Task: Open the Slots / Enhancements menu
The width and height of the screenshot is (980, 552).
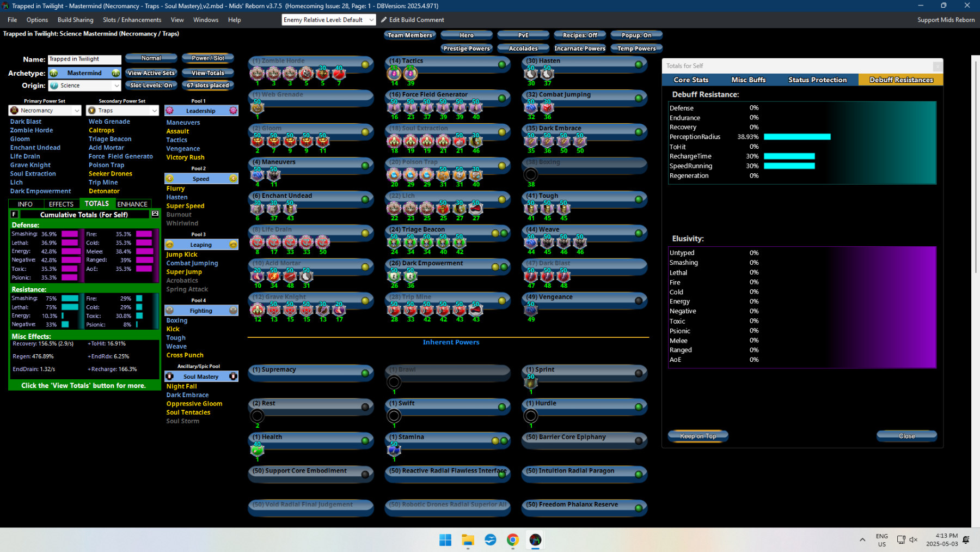Action: coord(132,20)
